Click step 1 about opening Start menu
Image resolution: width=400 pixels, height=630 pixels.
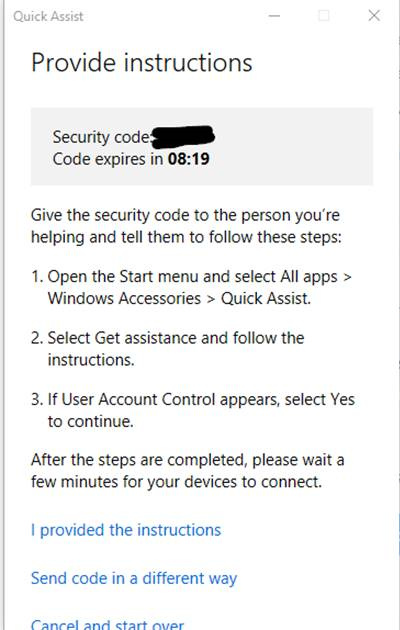(192, 287)
